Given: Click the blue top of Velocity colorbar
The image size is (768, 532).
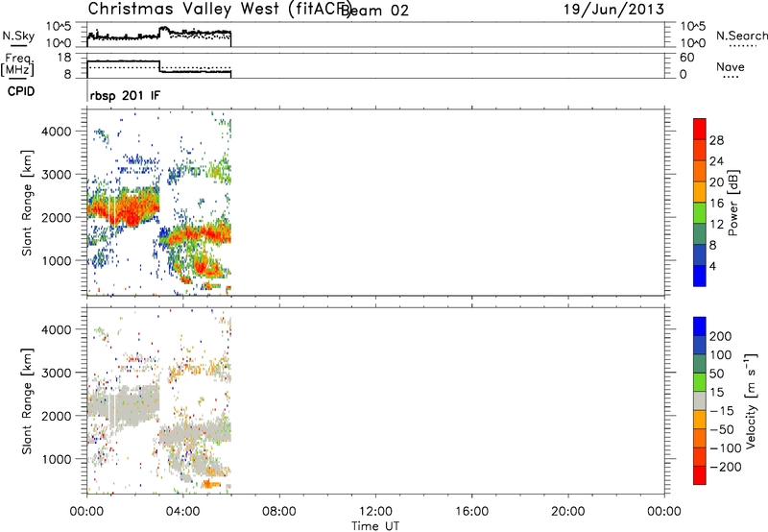Looking at the screenshot, I should pyautogui.click(x=700, y=326).
